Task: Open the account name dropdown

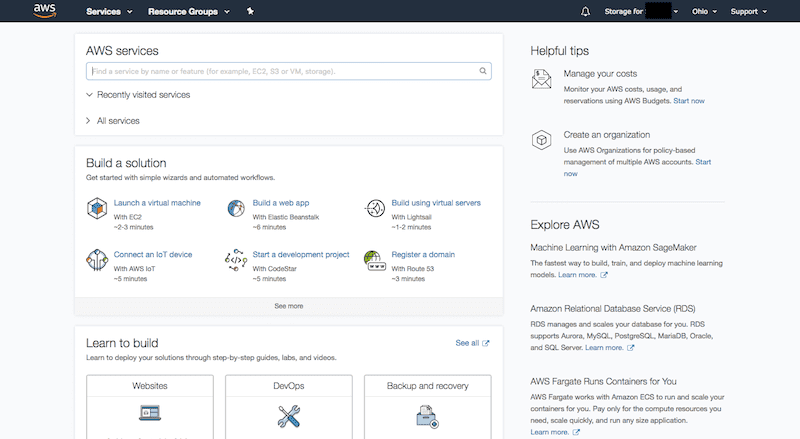Action: (x=641, y=11)
